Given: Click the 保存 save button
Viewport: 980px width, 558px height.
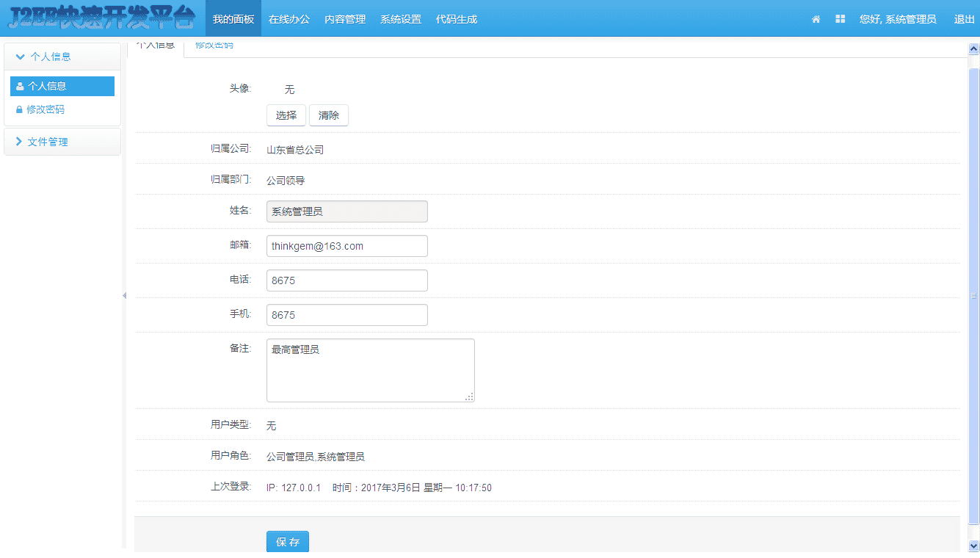Looking at the screenshot, I should [x=287, y=541].
